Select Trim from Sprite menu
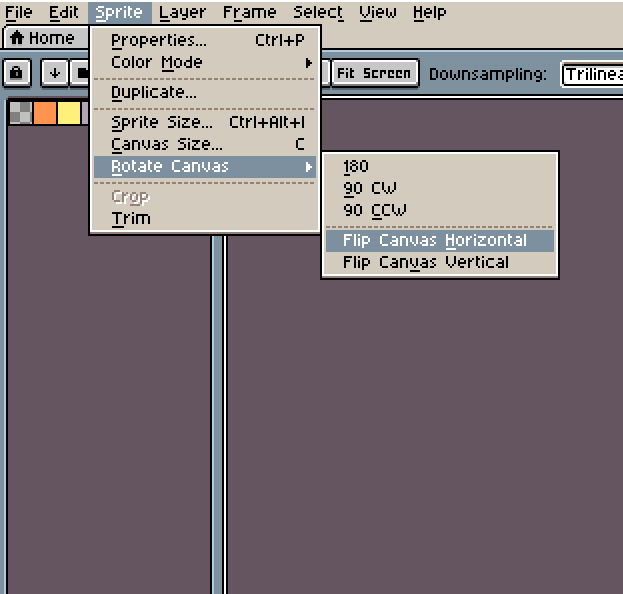Image resolution: width=623 pixels, height=594 pixels. pos(205,219)
